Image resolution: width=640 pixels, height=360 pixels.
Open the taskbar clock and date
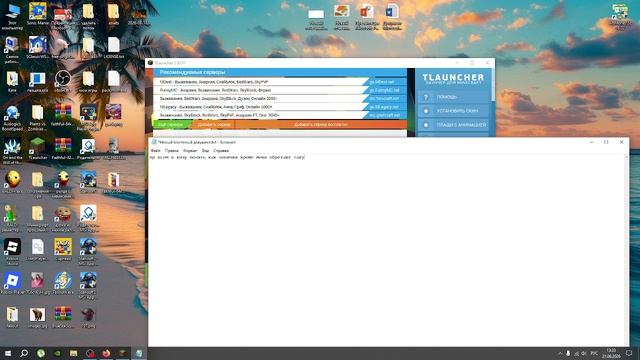[611, 353]
